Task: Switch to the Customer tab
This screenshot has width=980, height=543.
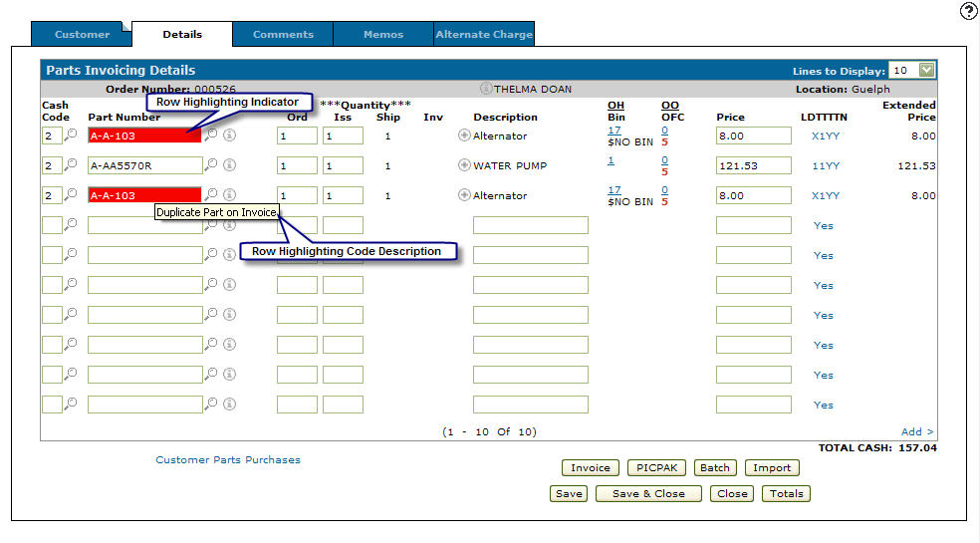Action: click(82, 35)
